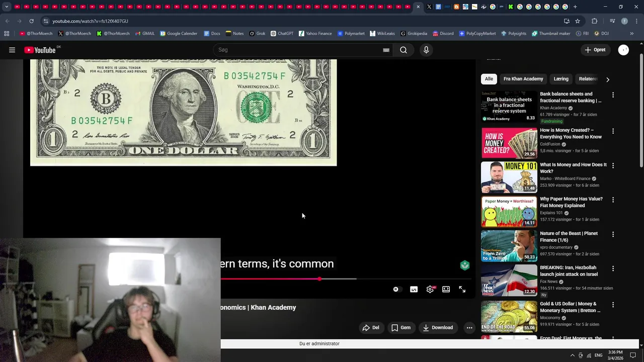Close the current YouTube tab
Viewport: 644px width, 362px height.
[x=418, y=7]
